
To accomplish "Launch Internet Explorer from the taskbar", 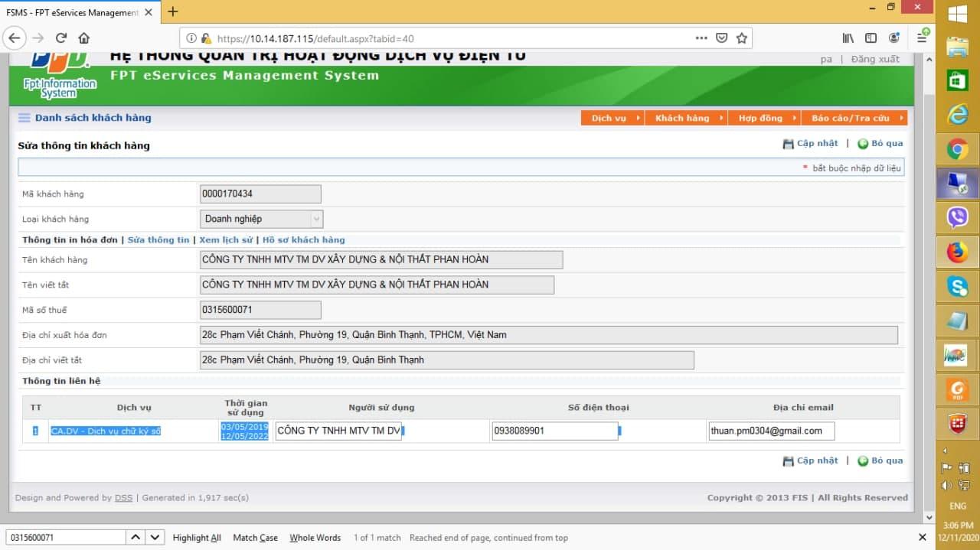I will coord(958,115).
